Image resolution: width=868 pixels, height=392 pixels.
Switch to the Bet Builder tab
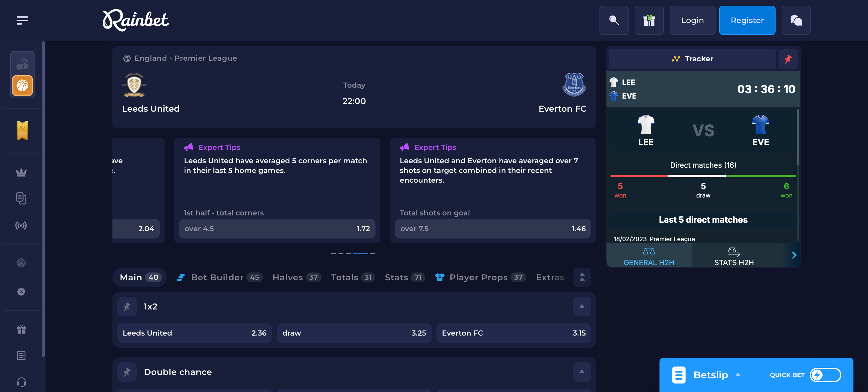pos(219,277)
